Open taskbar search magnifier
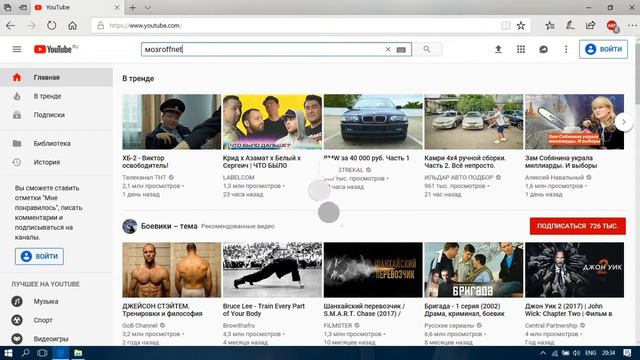 pyautogui.click(x=25, y=353)
